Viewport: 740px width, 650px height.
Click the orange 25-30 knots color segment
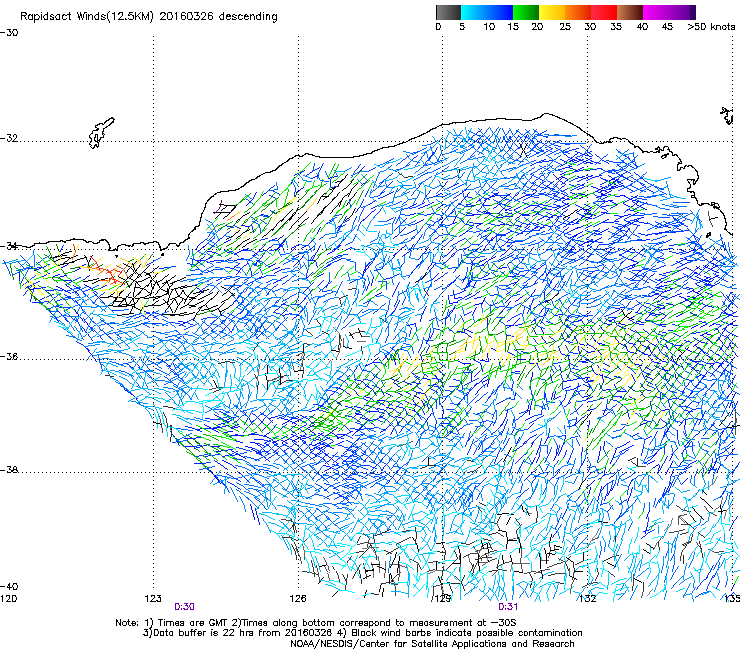578,12
